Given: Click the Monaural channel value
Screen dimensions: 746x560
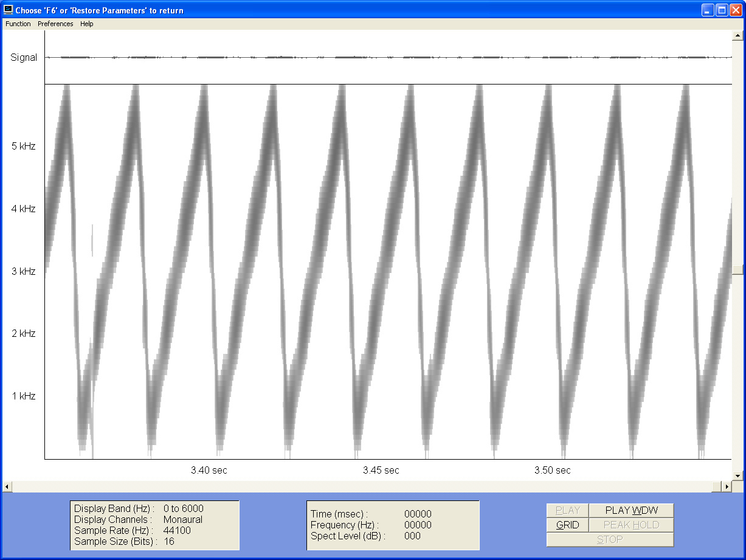Looking at the screenshot, I should [183, 519].
